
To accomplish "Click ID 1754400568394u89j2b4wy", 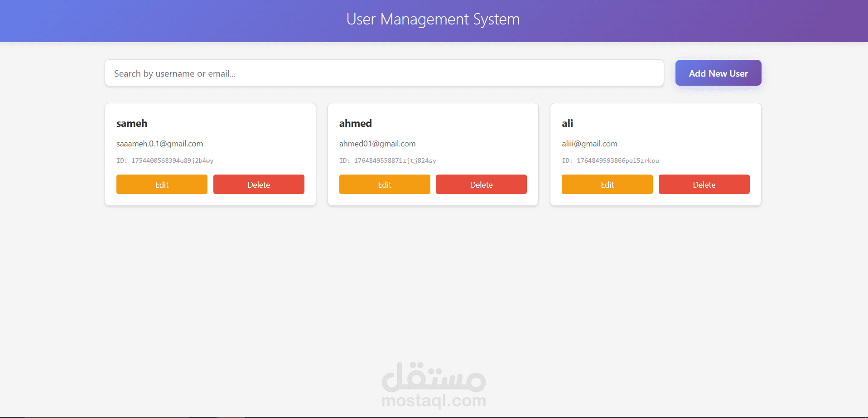I will pyautogui.click(x=165, y=160).
